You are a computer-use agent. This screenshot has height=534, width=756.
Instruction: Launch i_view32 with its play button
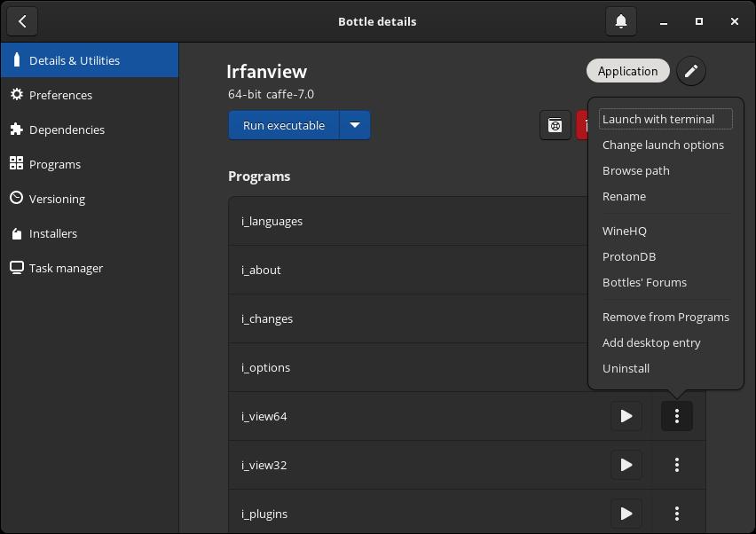(626, 465)
